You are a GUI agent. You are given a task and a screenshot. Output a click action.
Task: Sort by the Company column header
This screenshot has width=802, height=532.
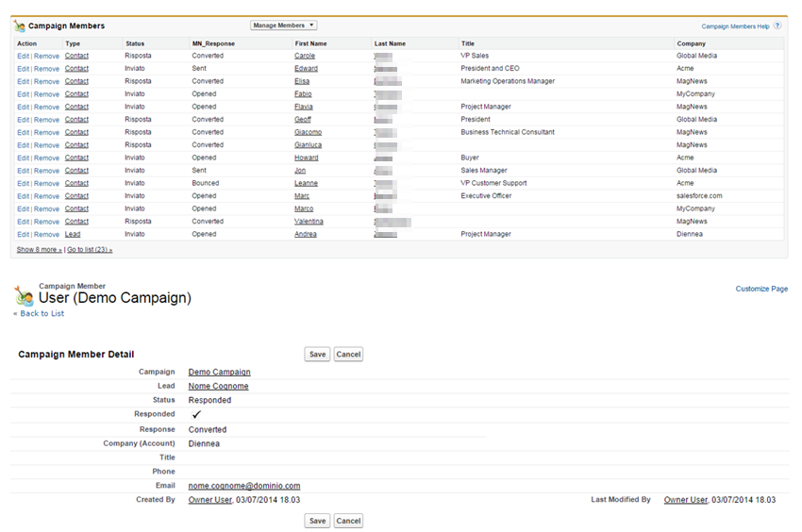pyautogui.click(x=691, y=43)
